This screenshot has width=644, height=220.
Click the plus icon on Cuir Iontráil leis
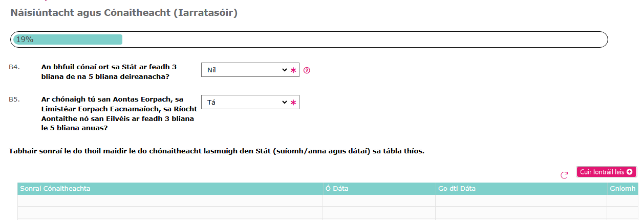(x=629, y=172)
